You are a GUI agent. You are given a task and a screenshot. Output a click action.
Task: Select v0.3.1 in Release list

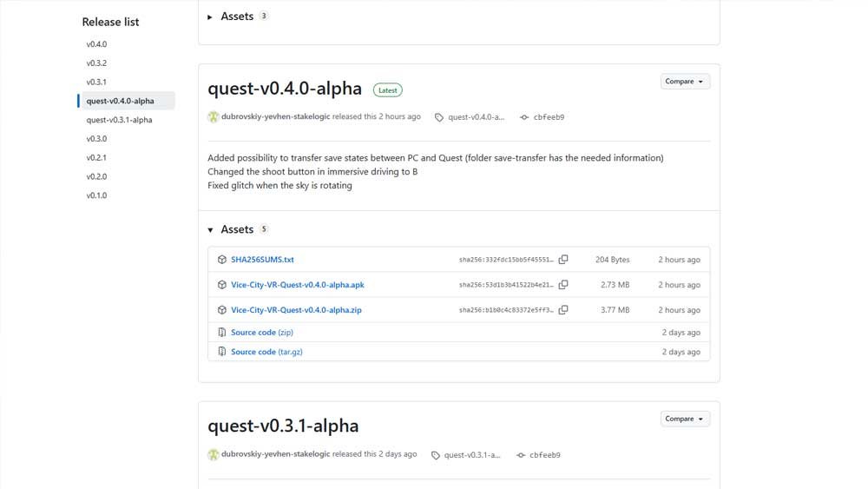pyautogui.click(x=96, y=82)
